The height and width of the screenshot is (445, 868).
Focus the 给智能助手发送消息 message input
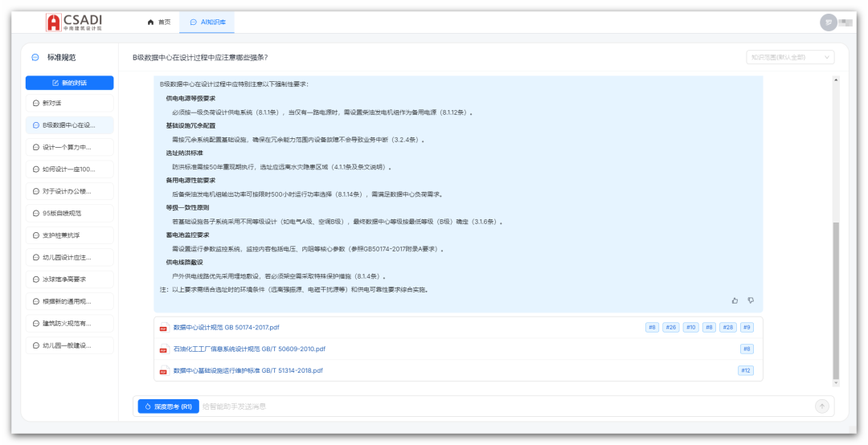(x=506, y=406)
